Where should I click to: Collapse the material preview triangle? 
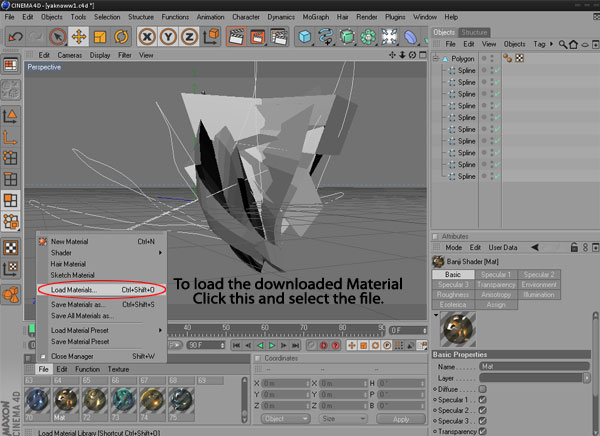[x=436, y=315]
